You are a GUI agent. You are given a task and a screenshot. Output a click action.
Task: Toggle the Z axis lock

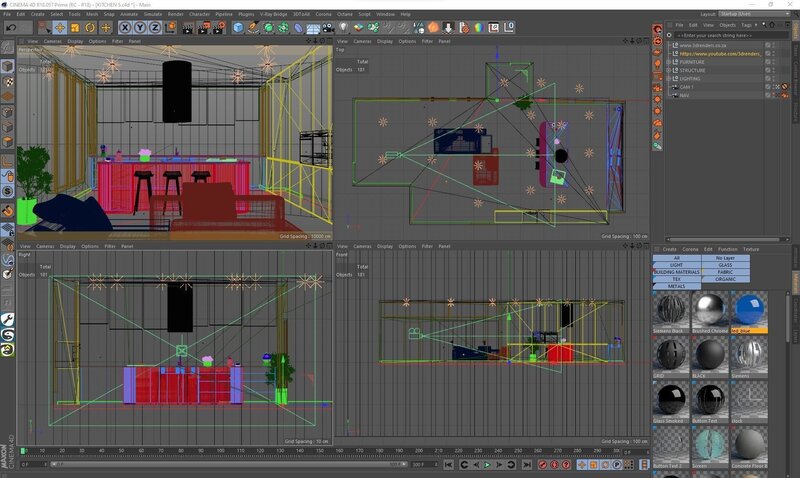click(x=154, y=28)
